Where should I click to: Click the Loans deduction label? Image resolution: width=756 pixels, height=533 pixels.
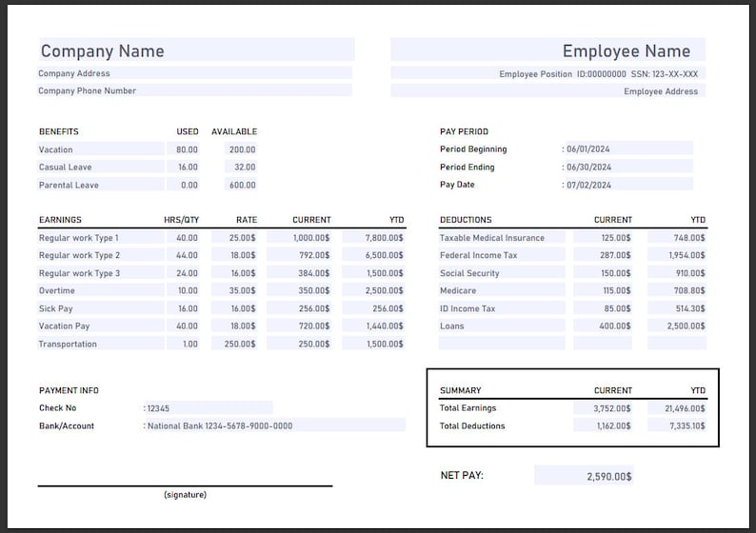click(x=451, y=326)
